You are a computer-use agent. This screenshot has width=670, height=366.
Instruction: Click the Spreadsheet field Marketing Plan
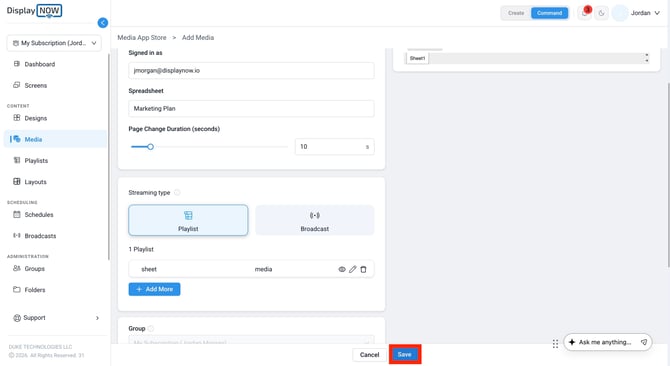click(251, 108)
